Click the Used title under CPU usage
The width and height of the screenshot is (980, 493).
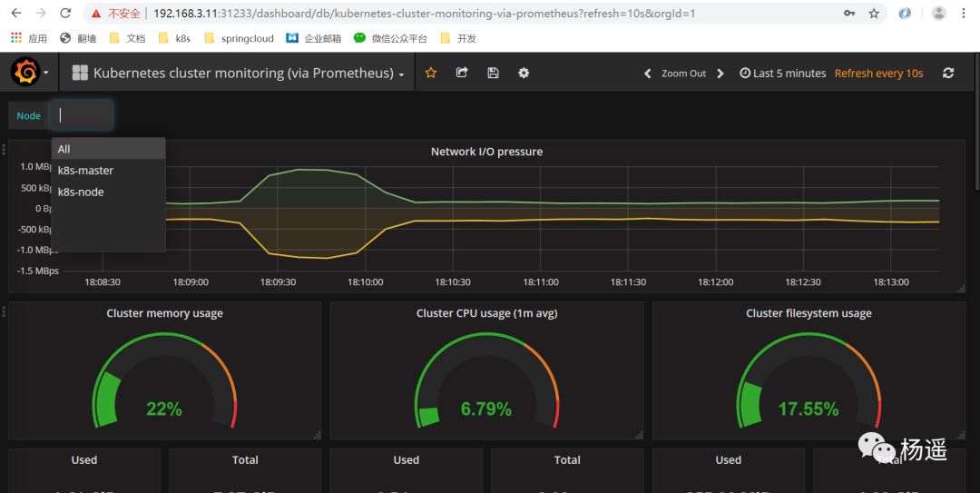pos(406,459)
